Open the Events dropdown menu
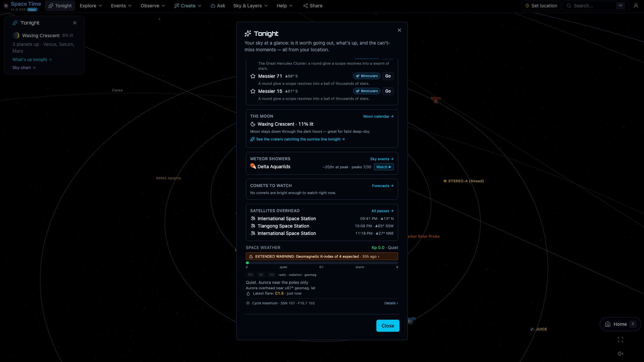The width and height of the screenshot is (644, 362). 121,6
